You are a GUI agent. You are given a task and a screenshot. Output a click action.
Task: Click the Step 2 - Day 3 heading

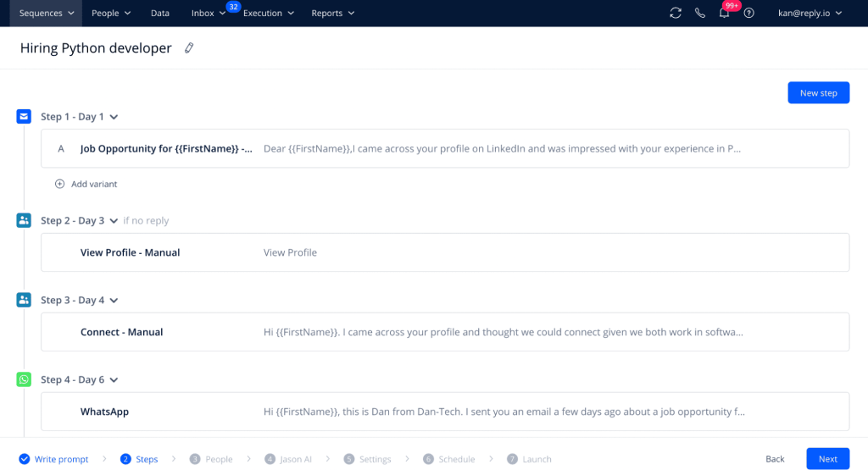coord(72,221)
